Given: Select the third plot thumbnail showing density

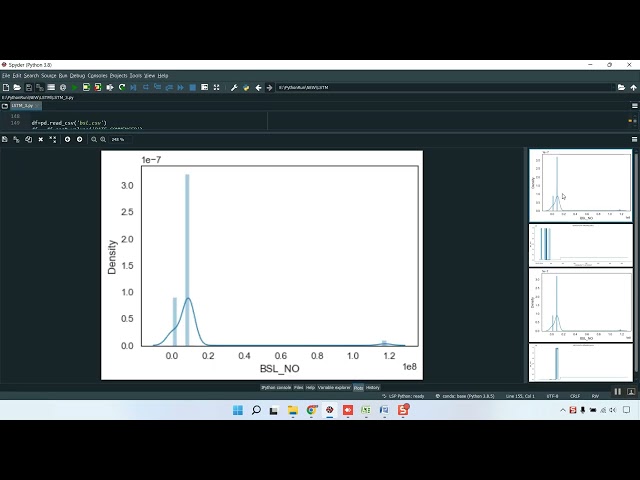Looking at the screenshot, I should (580, 305).
